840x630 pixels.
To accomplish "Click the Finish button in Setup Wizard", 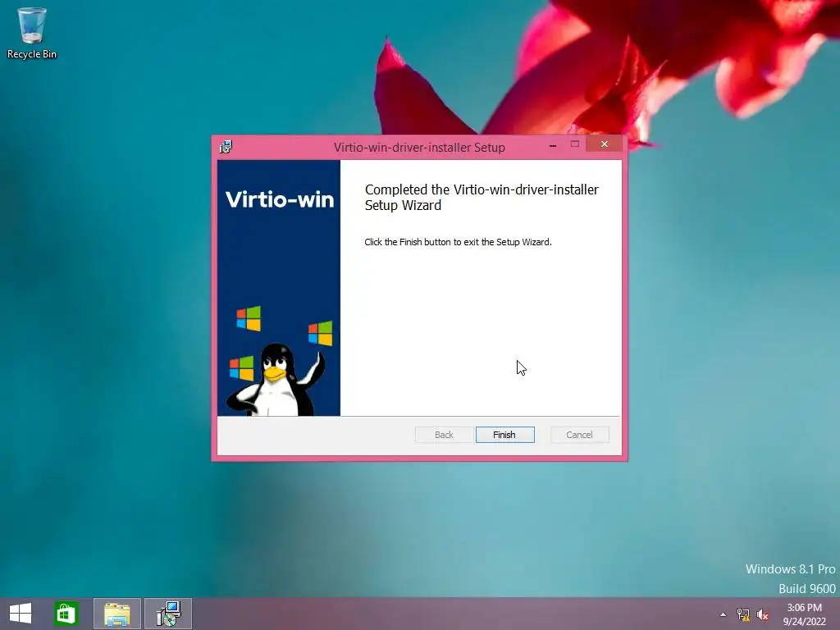I will pos(504,435).
